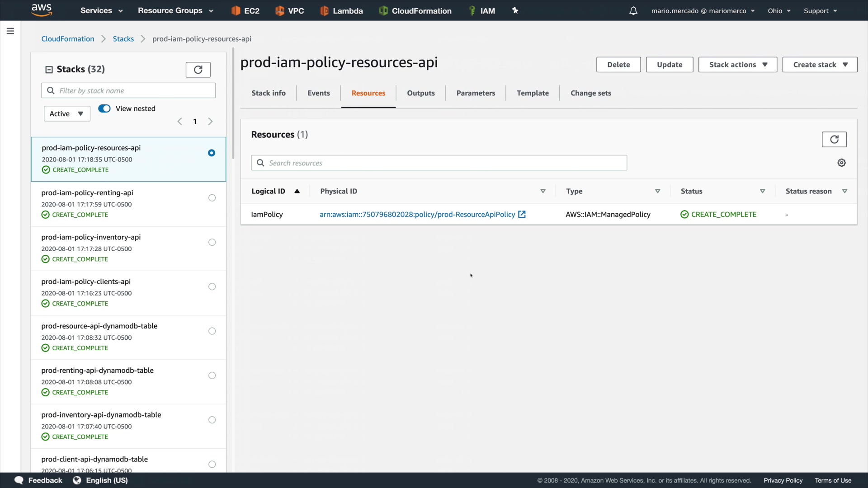This screenshot has width=868, height=488.
Task: Open the notifications bell icon
Action: click(633, 11)
